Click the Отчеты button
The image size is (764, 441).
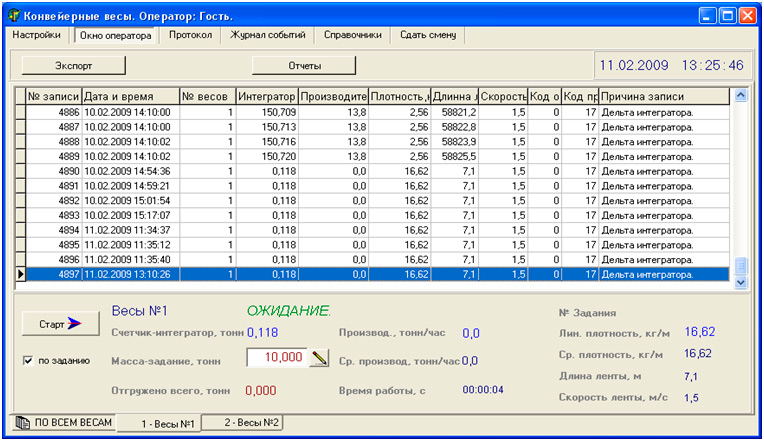click(x=304, y=66)
